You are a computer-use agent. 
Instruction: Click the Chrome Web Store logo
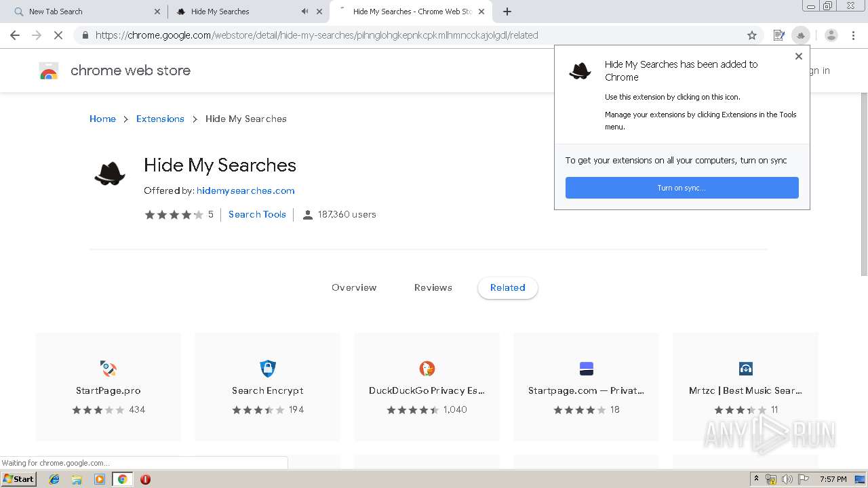[49, 70]
